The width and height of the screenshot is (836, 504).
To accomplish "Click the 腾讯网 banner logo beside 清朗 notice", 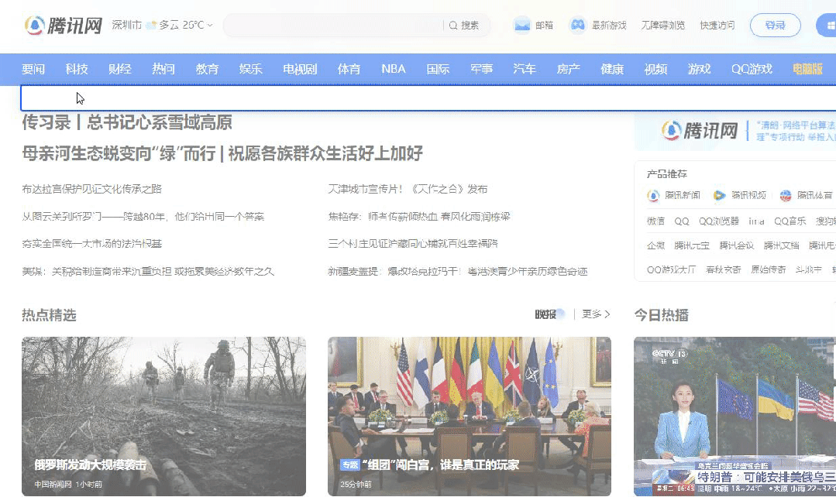I will point(700,131).
